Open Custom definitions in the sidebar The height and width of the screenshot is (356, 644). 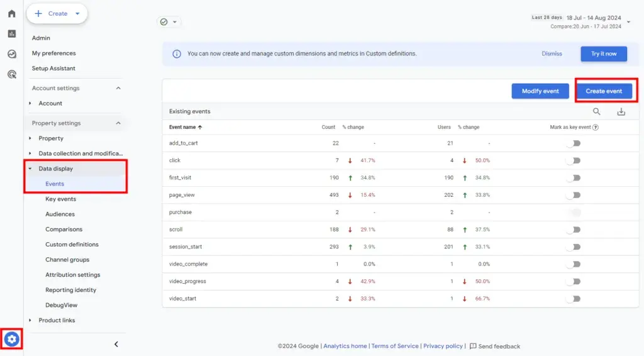[72, 244]
